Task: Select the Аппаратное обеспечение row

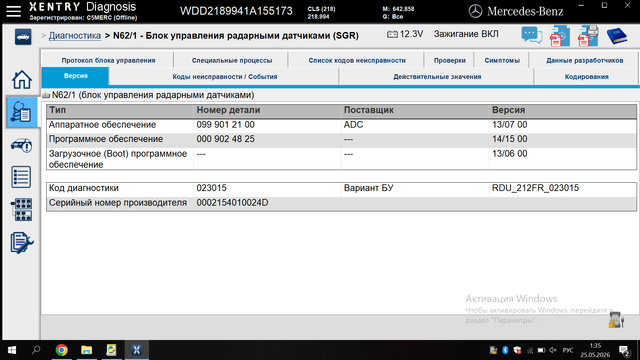Action: point(341,125)
